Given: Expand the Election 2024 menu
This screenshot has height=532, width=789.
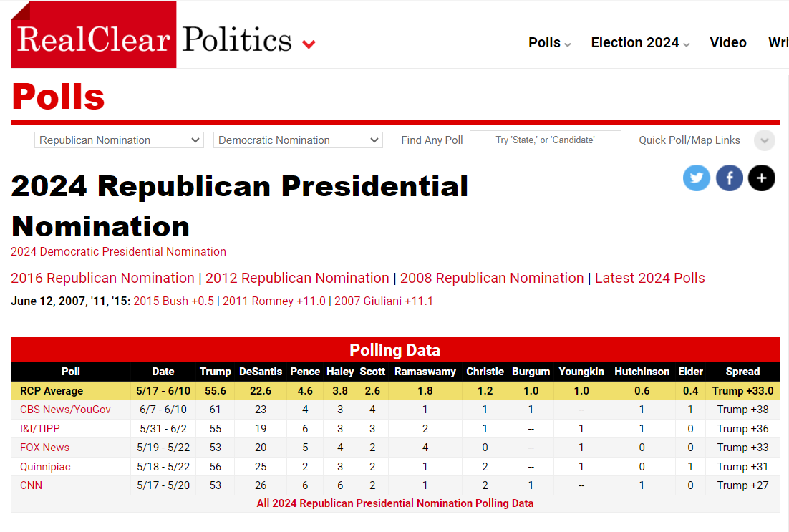Looking at the screenshot, I should pos(640,43).
